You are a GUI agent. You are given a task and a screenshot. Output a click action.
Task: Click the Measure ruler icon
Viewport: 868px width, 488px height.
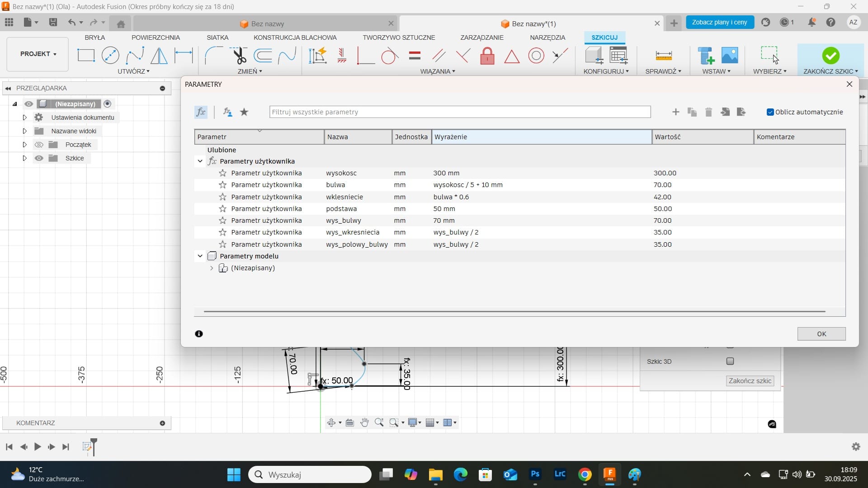663,56
